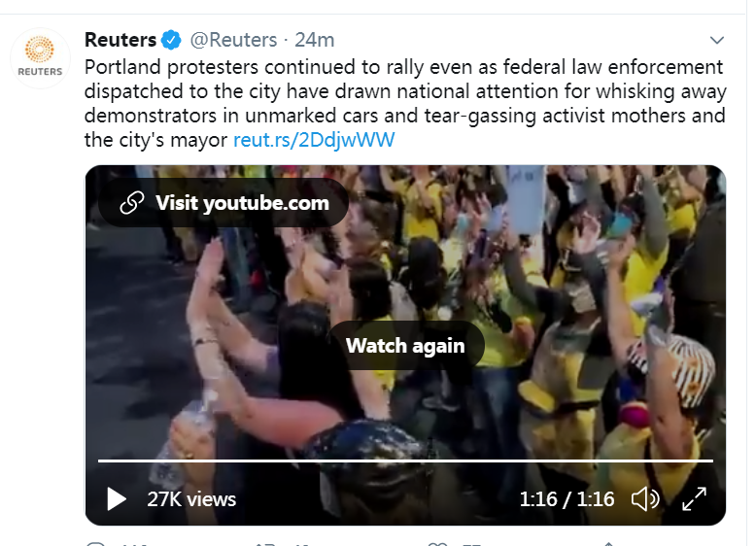Click the partially visible like heart icon
The image size is (756, 546).
click(x=438, y=543)
